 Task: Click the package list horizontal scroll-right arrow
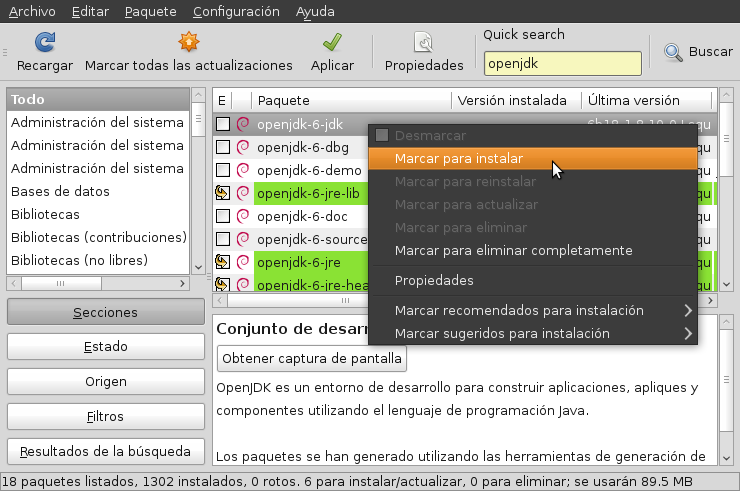(x=710, y=300)
